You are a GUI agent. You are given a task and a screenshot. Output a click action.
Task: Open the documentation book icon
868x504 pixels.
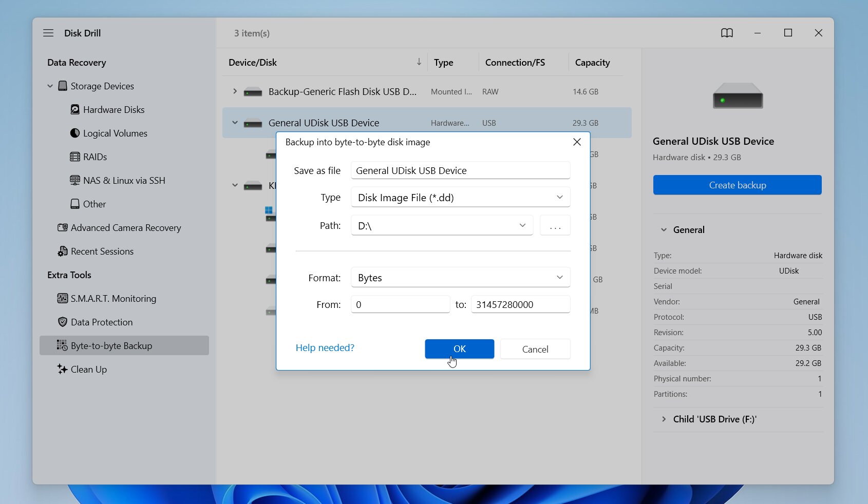[727, 33]
